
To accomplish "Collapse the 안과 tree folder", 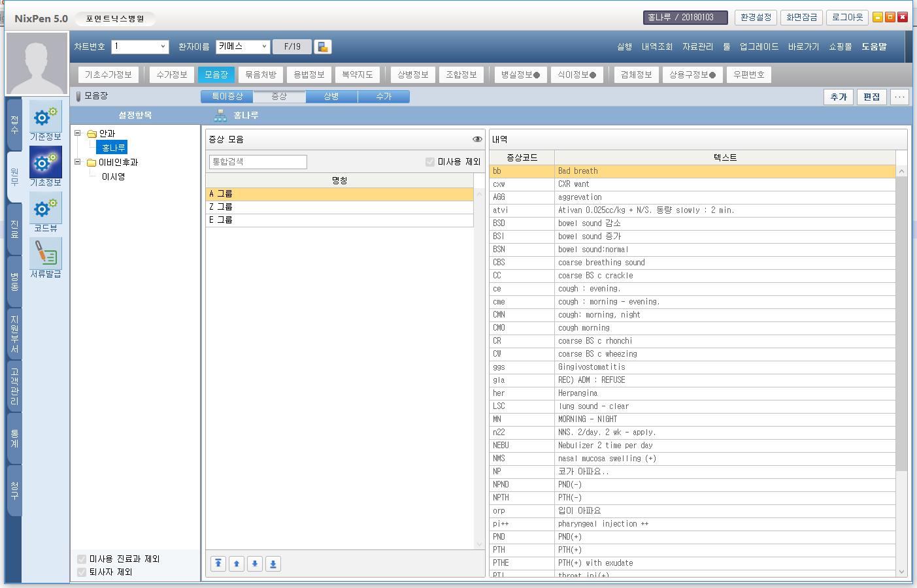I will tap(78, 133).
